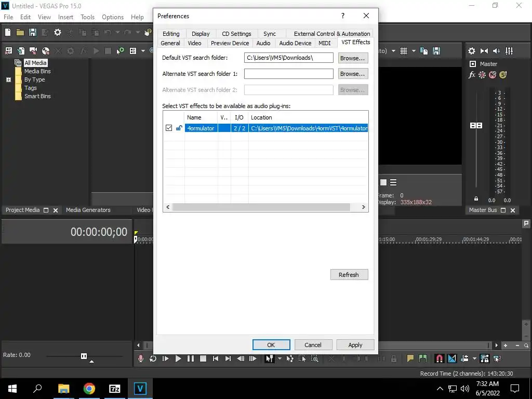This screenshot has height=399, width=532.
Task: Expand the By Type tree node
Action: 8,79
